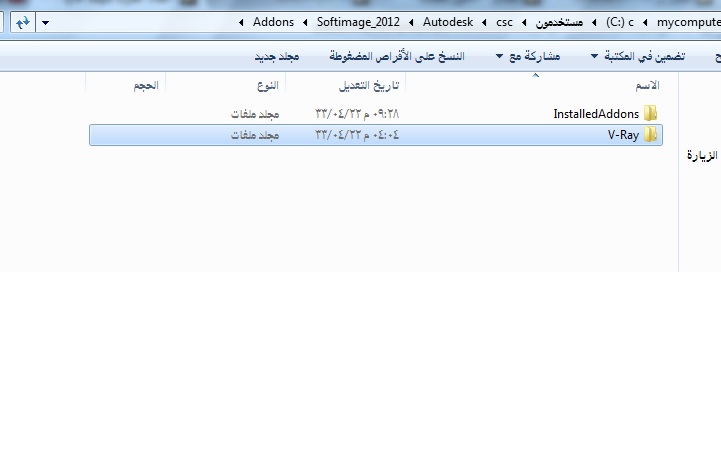Select the (C:) c breadcrumb segment
The height and width of the screenshot is (460, 721).
619,22
